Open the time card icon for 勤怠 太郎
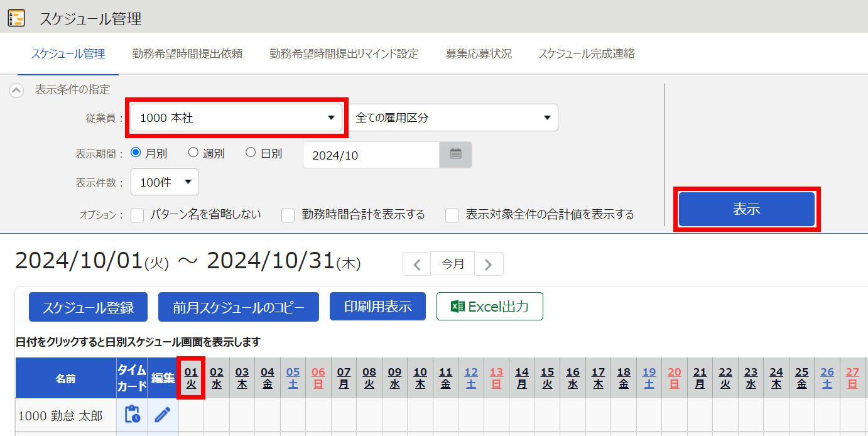 tap(132, 415)
